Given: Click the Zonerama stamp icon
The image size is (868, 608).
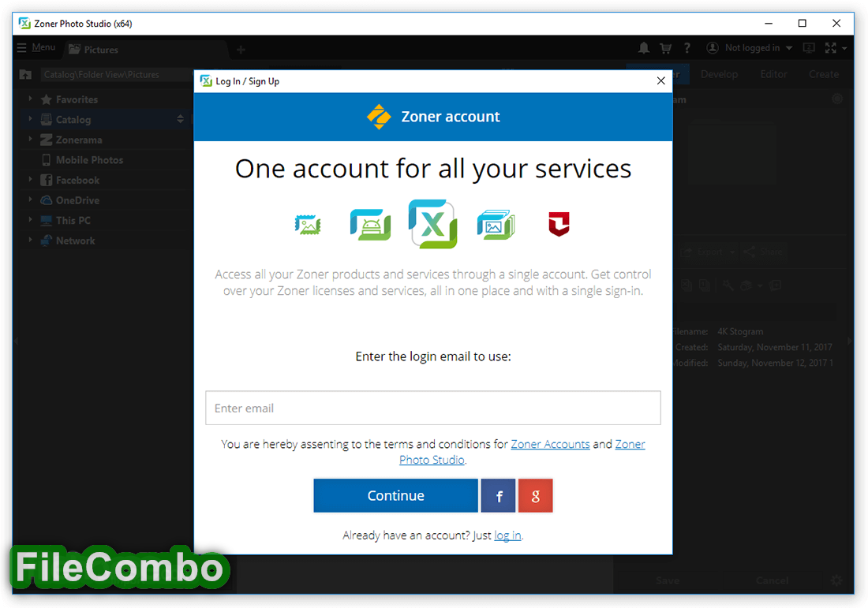Looking at the screenshot, I should point(308,225).
